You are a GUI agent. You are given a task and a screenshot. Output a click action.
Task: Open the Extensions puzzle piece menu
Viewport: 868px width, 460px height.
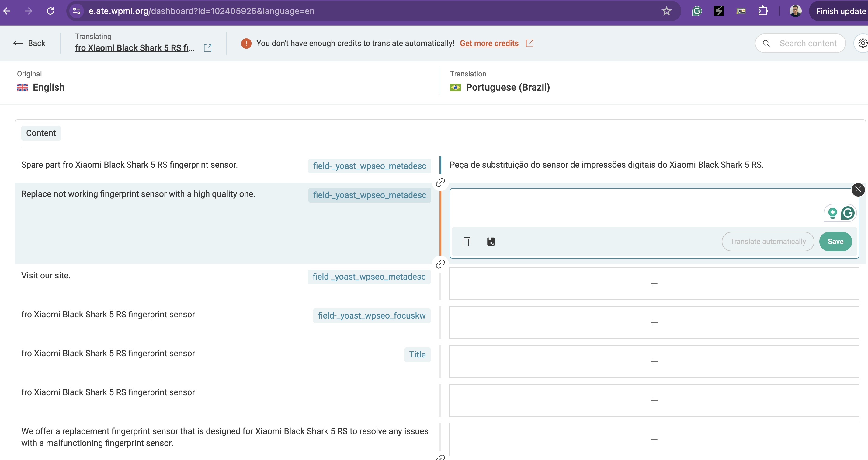click(763, 11)
